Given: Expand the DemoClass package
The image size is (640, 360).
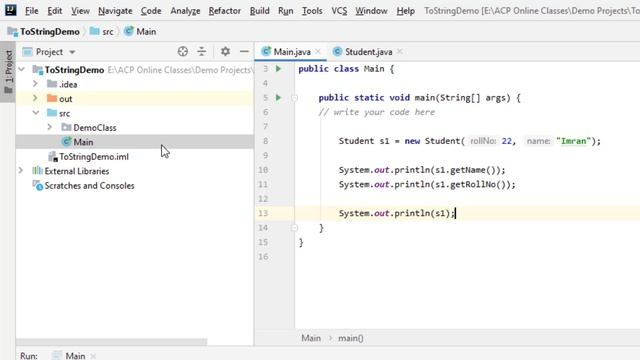Looking at the screenshot, I should (x=50, y=127).
